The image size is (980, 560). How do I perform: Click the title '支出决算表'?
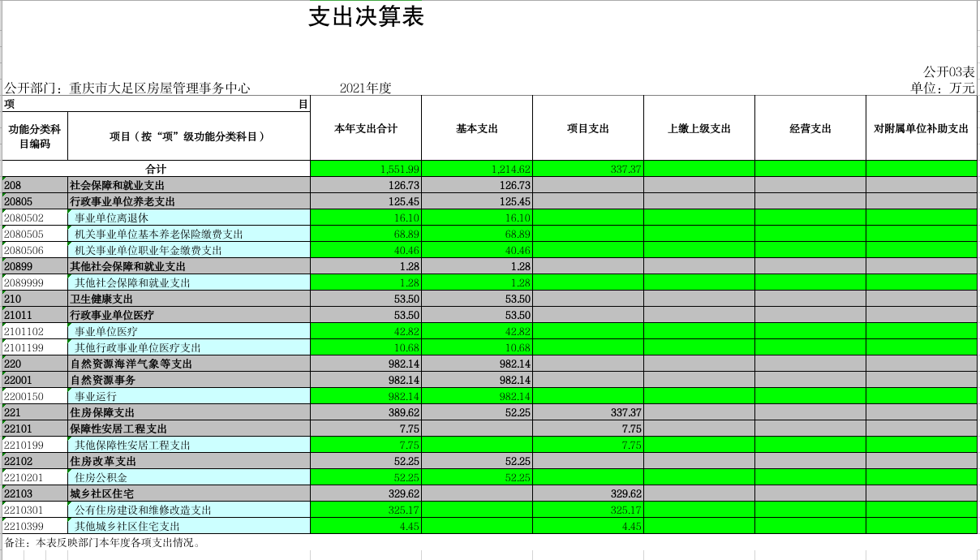click(x=367, y=17)
